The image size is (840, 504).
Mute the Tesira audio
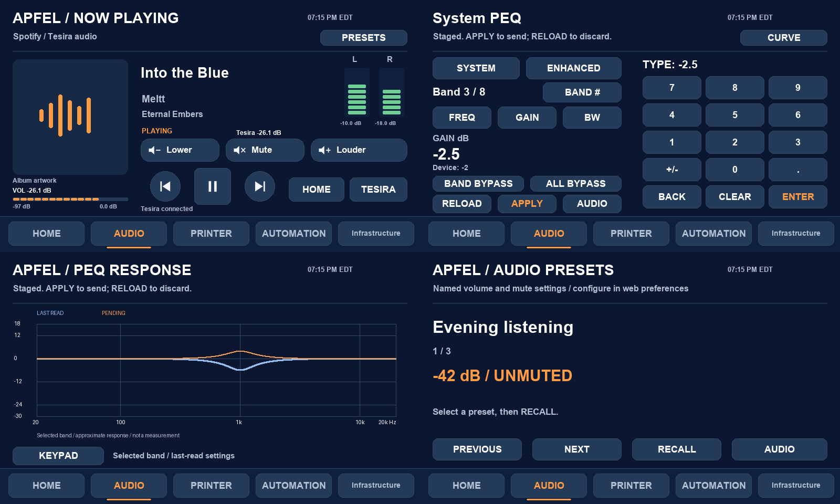(265, 150)
